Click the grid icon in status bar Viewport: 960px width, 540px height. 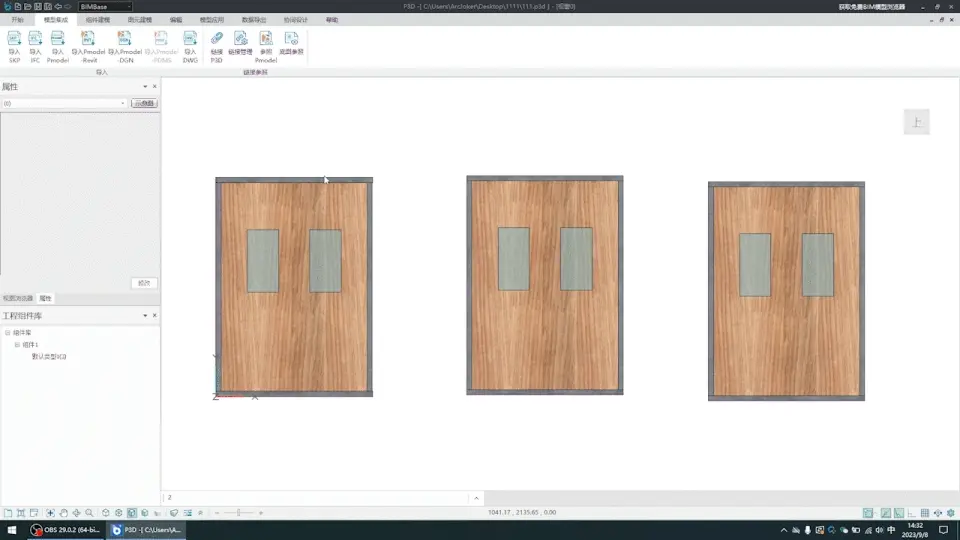click(925, 513)
